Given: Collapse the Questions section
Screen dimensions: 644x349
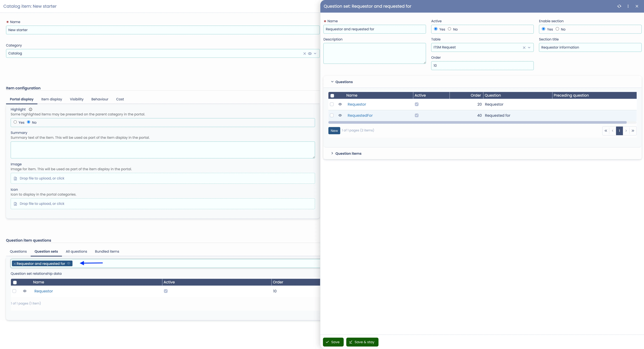Looking at the screenshot, I should coord(332,82).
